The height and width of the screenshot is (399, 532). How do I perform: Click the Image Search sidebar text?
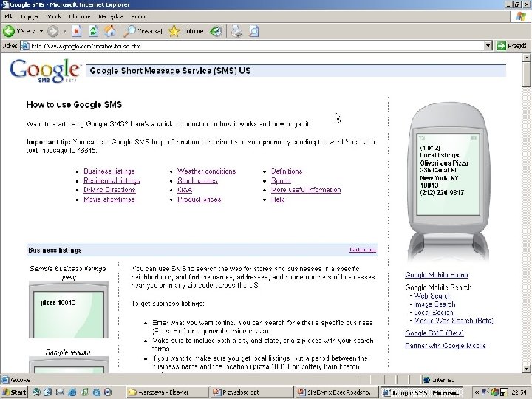point(434,304)
